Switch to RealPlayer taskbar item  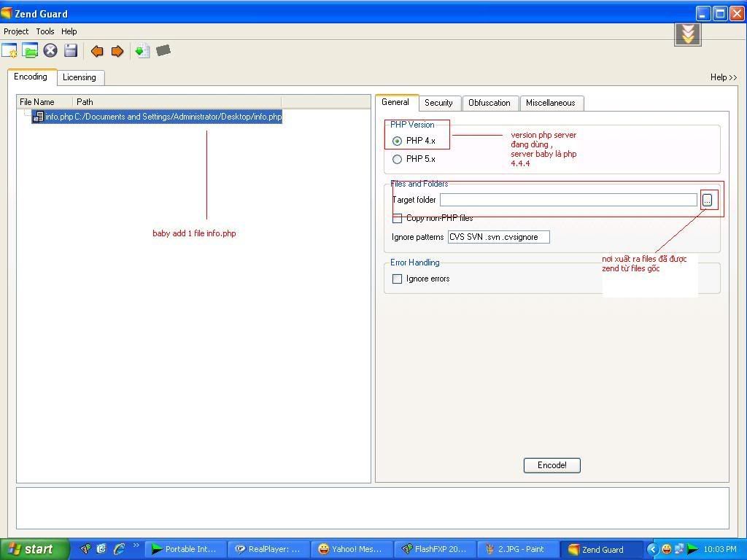(x=268, y=549)
